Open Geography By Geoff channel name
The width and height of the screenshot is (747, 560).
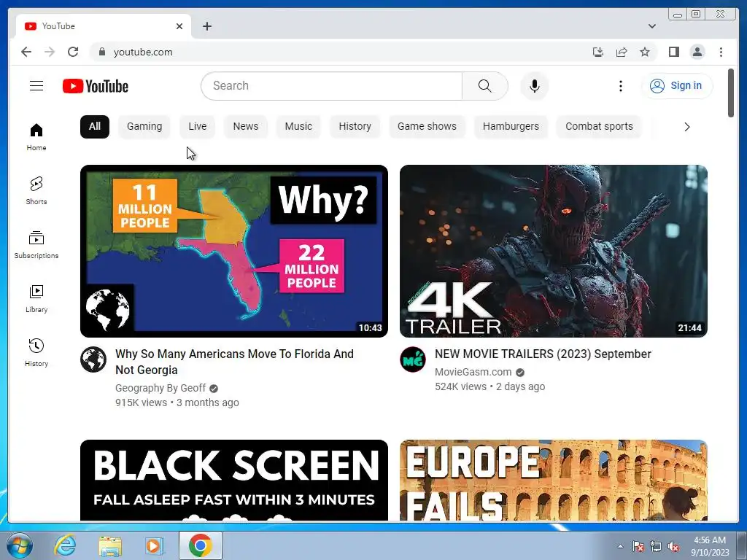[x=160, y=388]
